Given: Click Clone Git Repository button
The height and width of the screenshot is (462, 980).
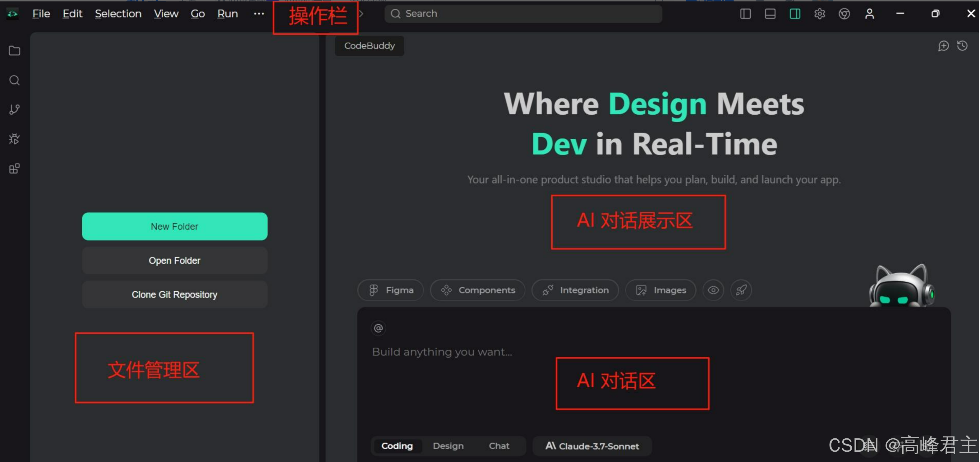Looking at the screenshot, I should [x=175, y=294].
